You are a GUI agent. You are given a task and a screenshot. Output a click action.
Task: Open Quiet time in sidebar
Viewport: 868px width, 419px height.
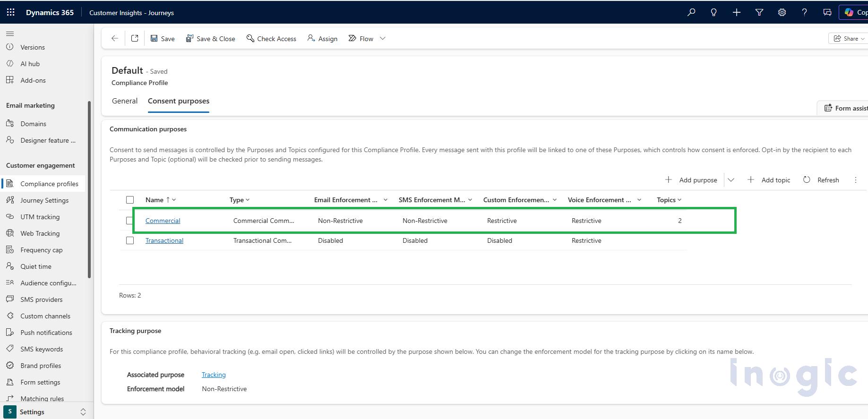(35, 266)
